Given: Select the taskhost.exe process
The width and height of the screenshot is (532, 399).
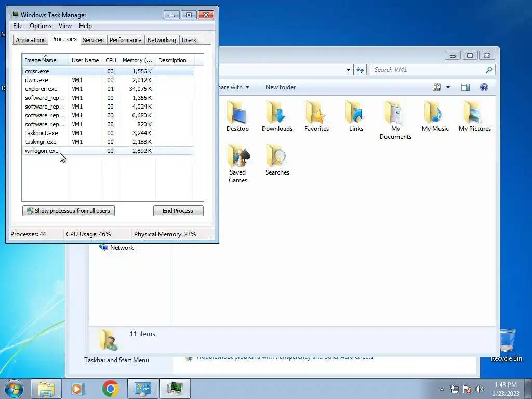Looking at the screenshot, I should (x=108, y=133).
